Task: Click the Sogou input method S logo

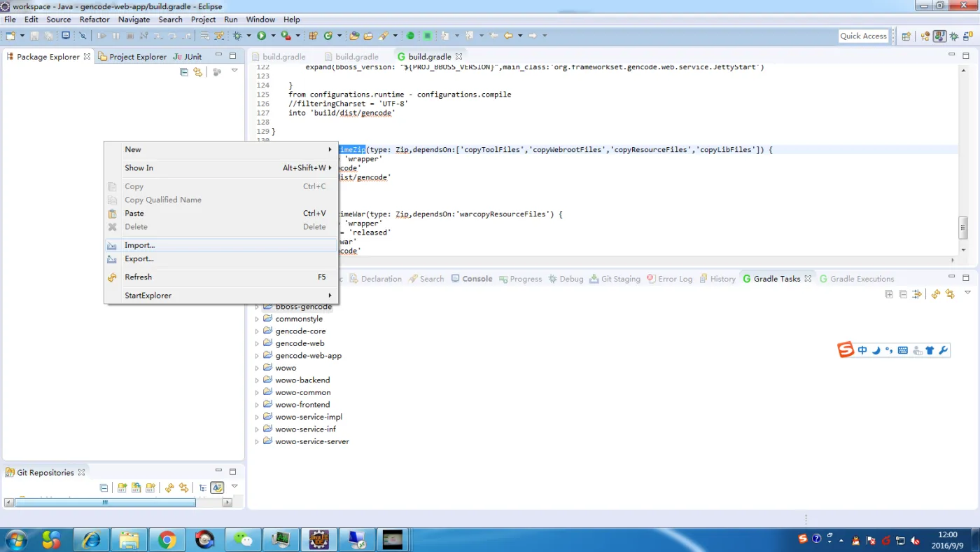Action: click(846, 350)
